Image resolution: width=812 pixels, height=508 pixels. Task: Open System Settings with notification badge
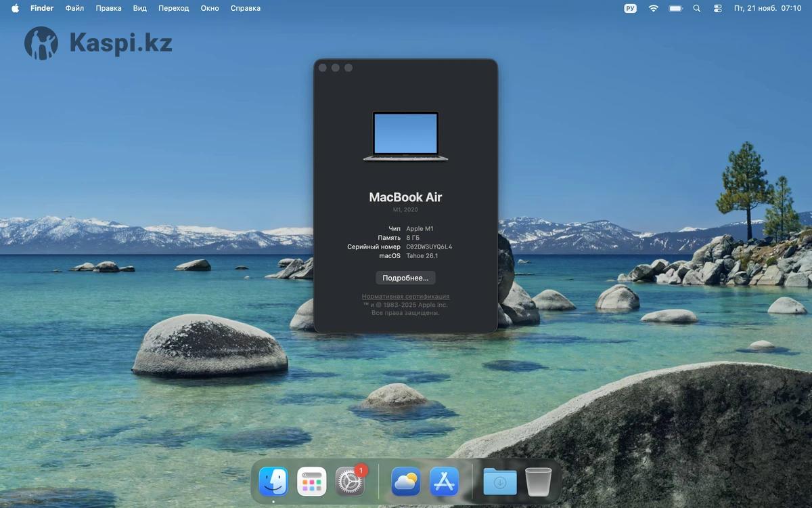[350, 482]
